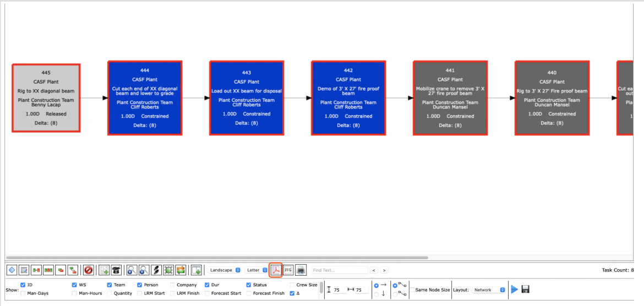This screenshot has height=306, width=644.
Task: Click the two-node red-green link icon
Action: pyautogui.click(x=36, y=270)
